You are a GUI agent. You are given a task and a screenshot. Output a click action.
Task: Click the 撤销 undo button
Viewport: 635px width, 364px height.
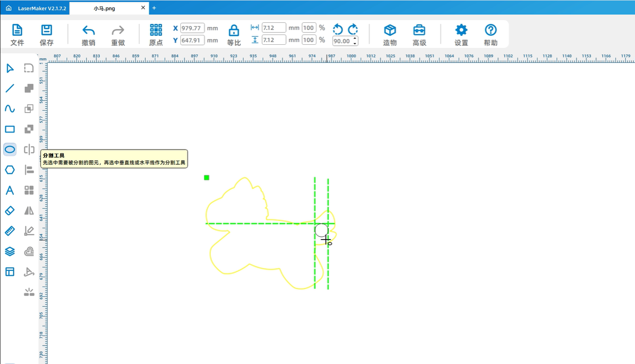click(x=89, y=35)
